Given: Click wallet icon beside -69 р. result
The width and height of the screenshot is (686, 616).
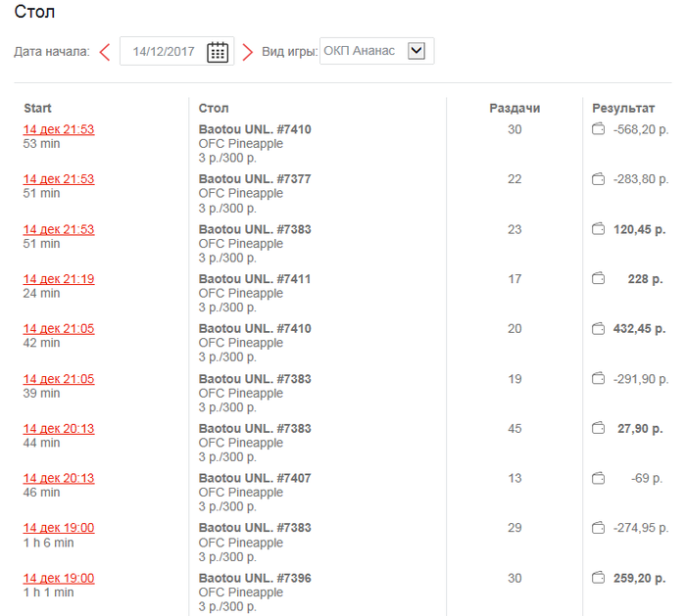Looking at the screenshot, I should [x=598, y=479].
